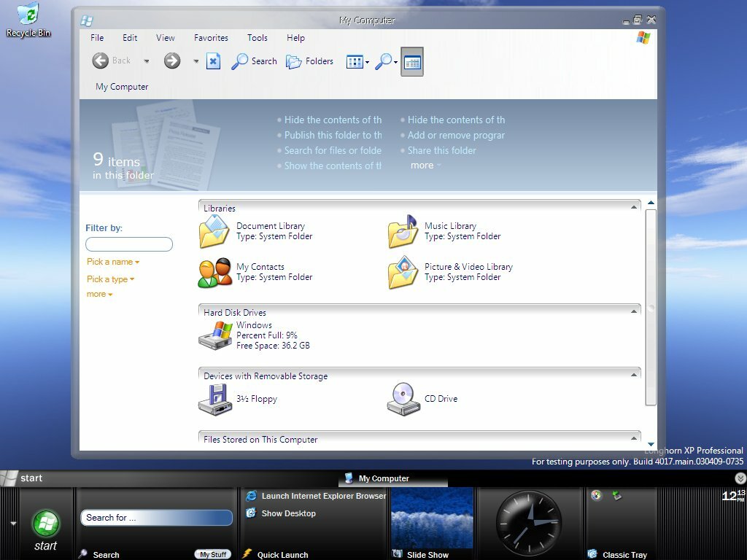Open the Tools menu
This screenshot has width=747, height=560.
pos(258,38)
